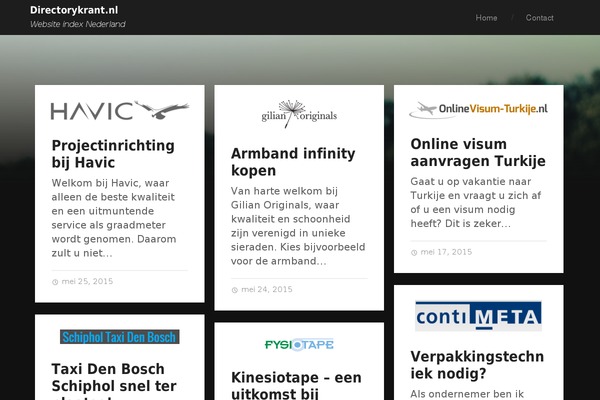Open the Directorykrant.nl site title
600x400 pixels.
point(74,10)
